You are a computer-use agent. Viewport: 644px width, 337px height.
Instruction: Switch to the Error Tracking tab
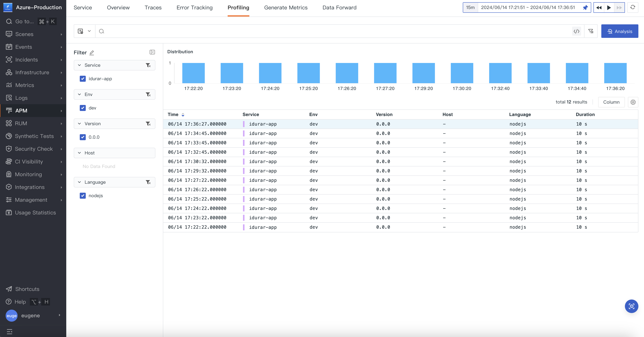195,7
